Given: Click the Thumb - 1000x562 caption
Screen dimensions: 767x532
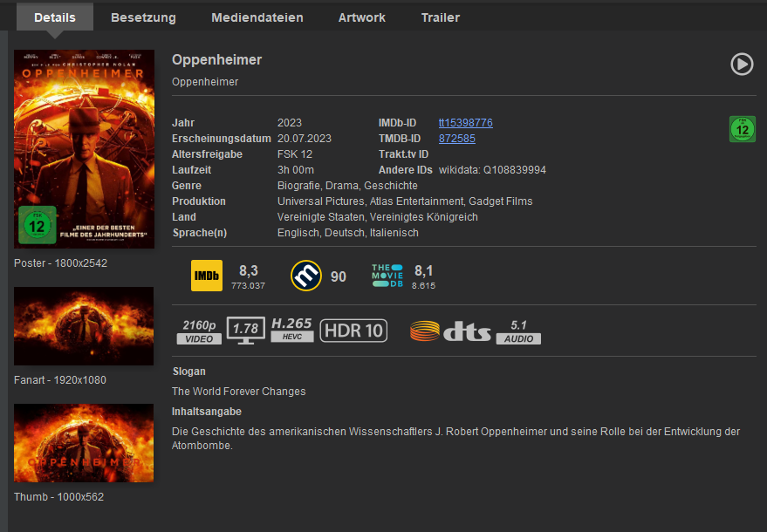Looking at the screenshot, I should [x=58, y=497].
